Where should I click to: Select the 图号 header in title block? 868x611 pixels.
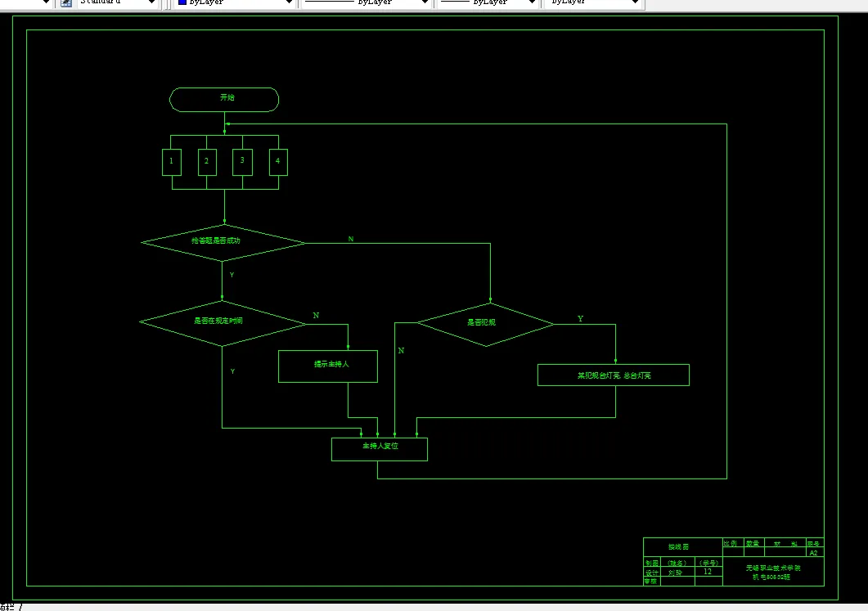(814, 544)
